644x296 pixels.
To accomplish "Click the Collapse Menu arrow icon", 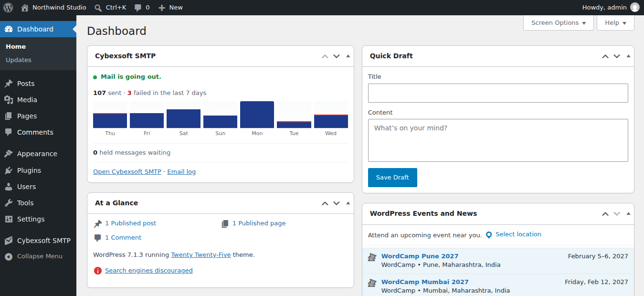I will 9,256.
